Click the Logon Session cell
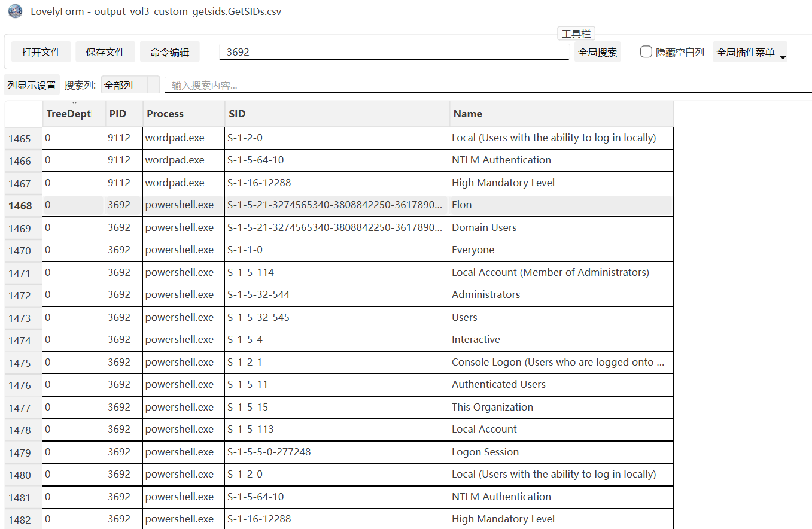 coord(561,452)
